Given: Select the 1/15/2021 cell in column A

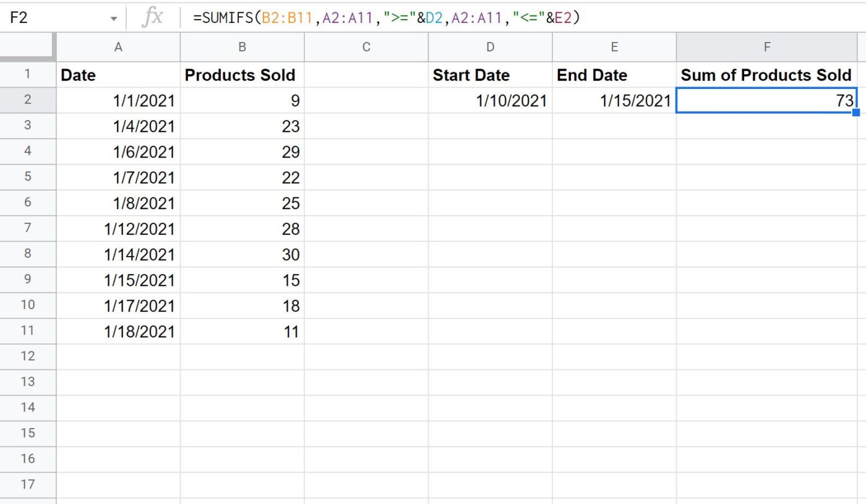Looking at the screenshot, I should (x=118, y=280).
